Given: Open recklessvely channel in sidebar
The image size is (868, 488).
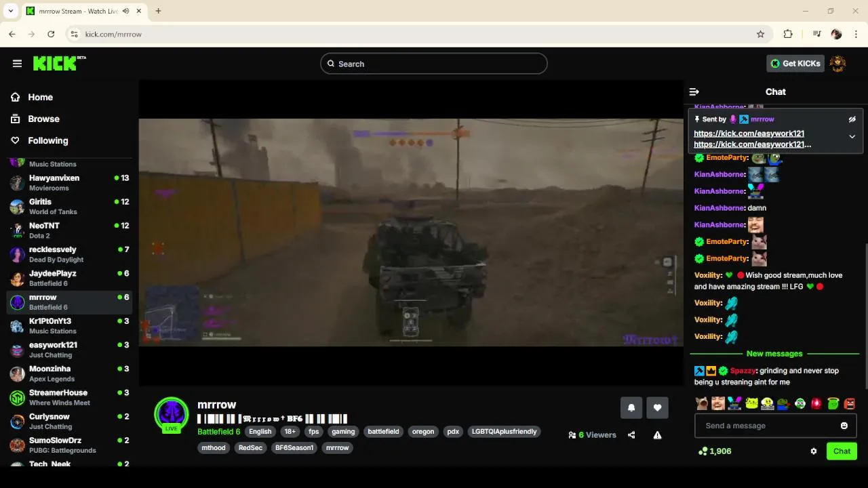Looking at the screenshot, I should (x=69, y=254).
